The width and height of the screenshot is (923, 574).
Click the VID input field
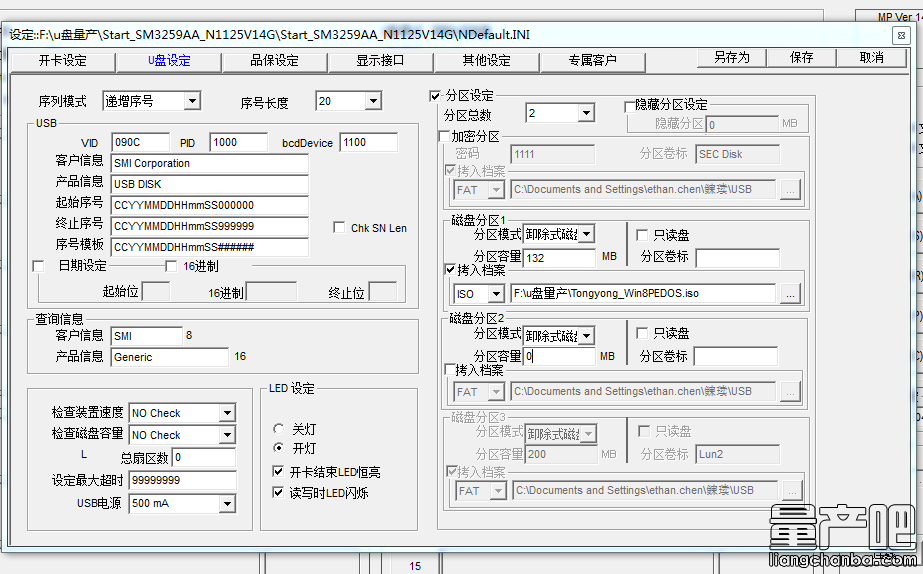coord(140,142)
